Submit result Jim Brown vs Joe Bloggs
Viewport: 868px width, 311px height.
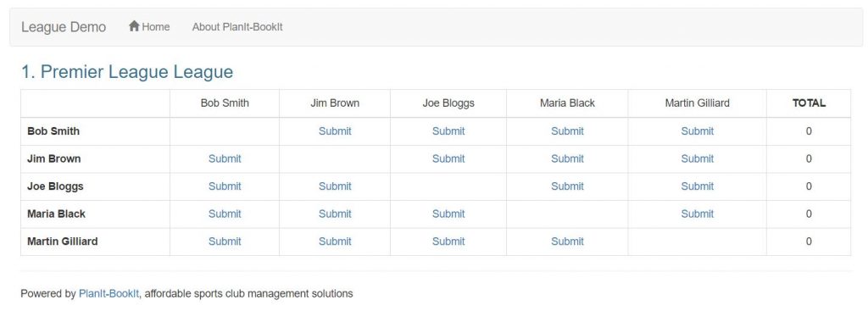(x=448, y=158)
